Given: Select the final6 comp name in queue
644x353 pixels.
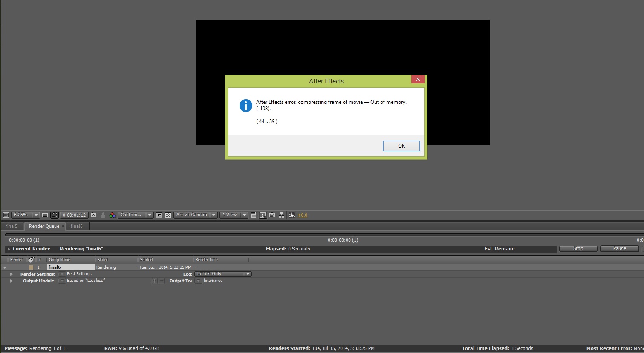Looking at the screenshot, I should (x=71, y=267).
